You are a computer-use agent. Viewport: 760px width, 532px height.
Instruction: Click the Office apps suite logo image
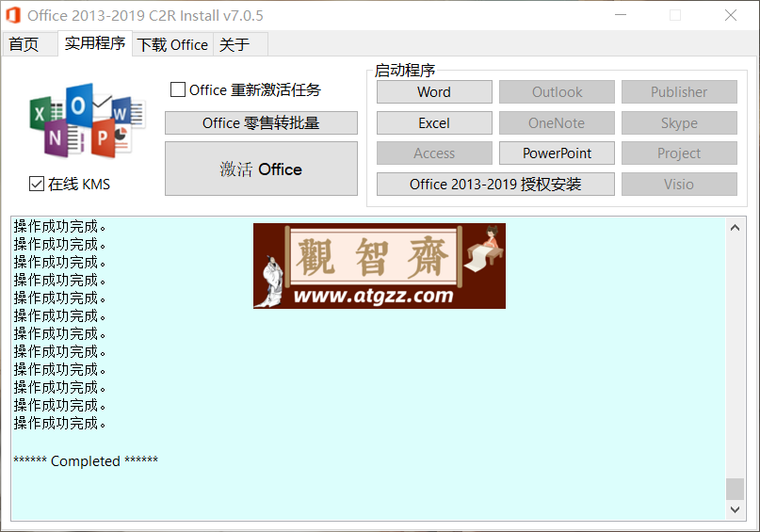(x=88, y=121)
